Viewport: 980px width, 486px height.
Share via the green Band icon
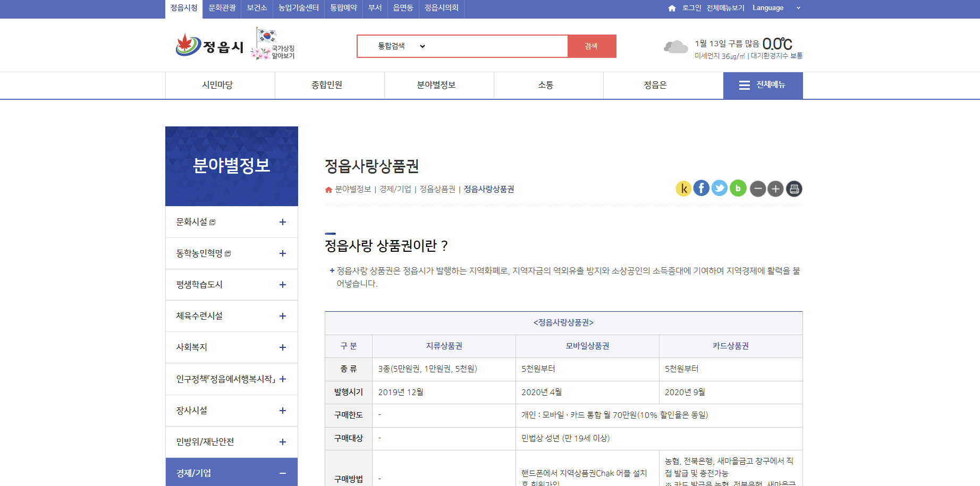(x=738, y=188)
